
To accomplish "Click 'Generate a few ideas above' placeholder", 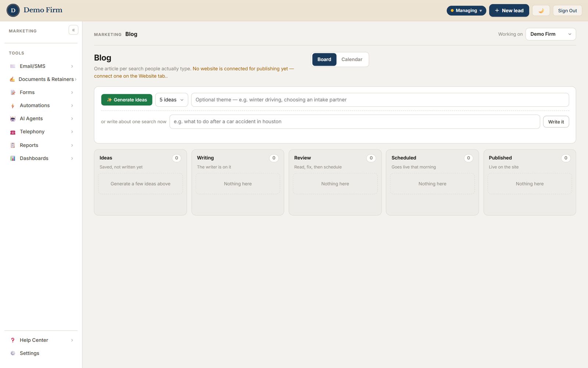I will pyautogui.click(x=140, y=184).
